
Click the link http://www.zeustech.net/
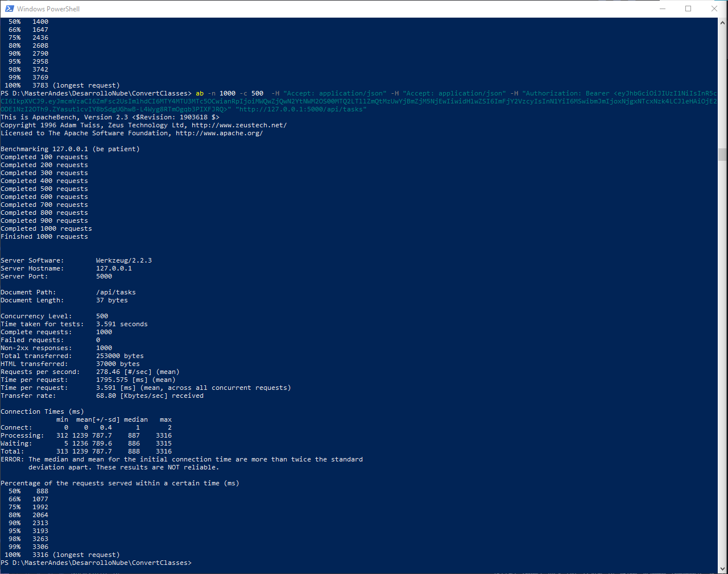tap(239, 124)
